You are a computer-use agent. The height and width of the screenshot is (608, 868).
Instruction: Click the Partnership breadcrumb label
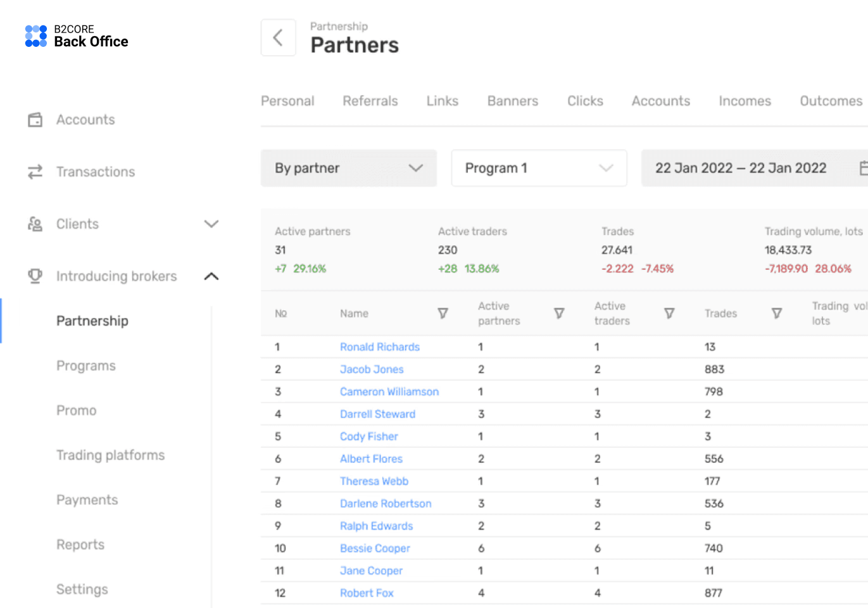[x=339, y=27]
